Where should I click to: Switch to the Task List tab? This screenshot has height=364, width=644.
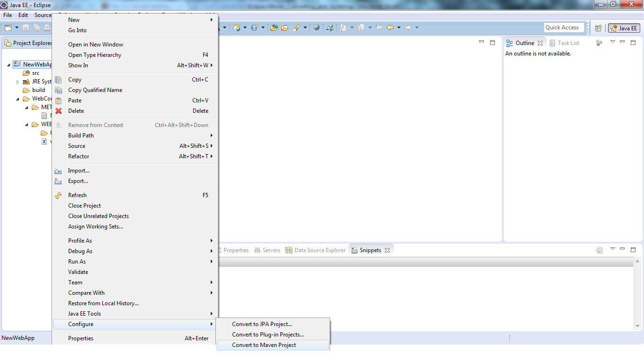[565, 43]
